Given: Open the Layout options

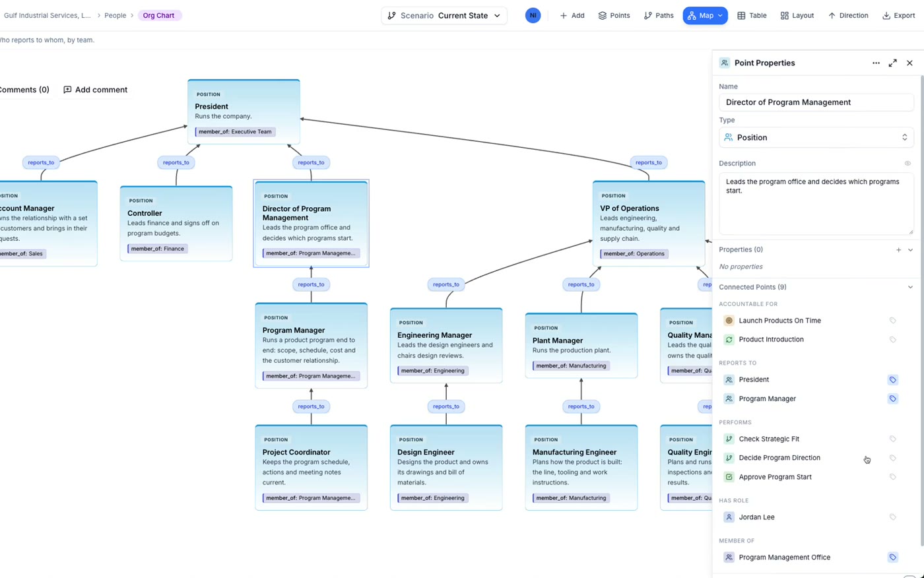Looking at the screenshot, I should click(x=797, y=15).
